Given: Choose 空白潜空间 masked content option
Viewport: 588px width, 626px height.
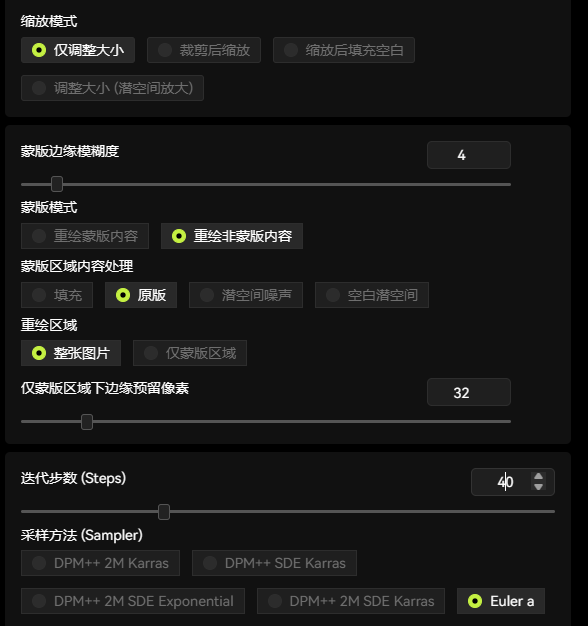Looking at the screenshot, I should pyautogui.click(x=372, y=295).
